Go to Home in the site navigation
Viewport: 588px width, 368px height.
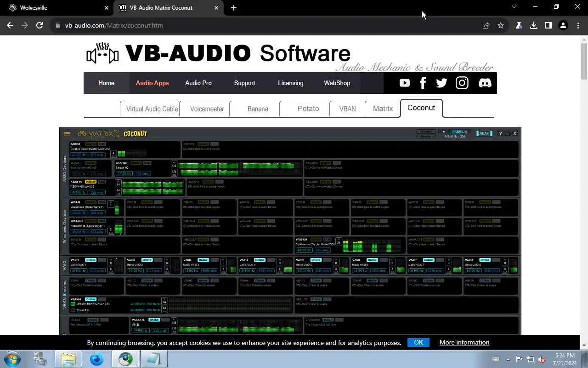tap(106, 83)
